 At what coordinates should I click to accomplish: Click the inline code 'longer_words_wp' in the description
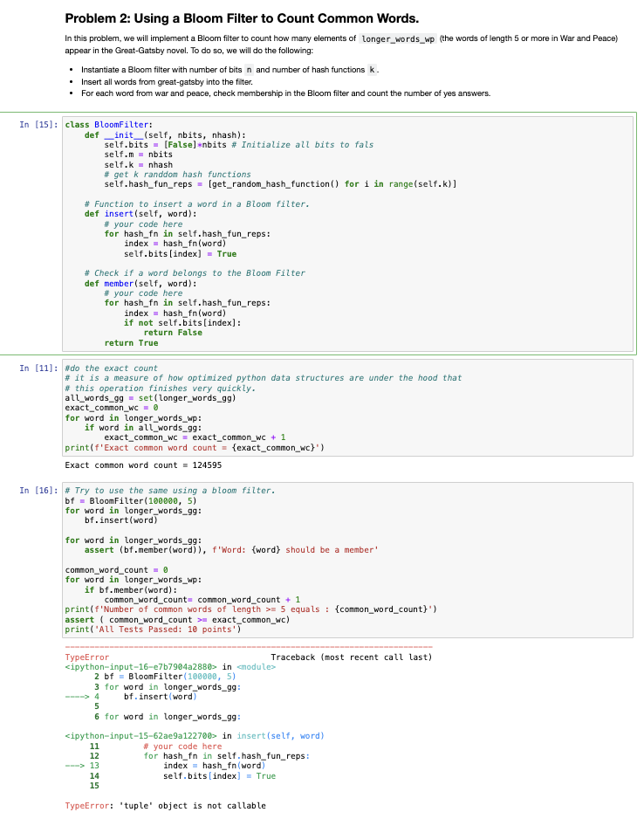coord(398,38)
